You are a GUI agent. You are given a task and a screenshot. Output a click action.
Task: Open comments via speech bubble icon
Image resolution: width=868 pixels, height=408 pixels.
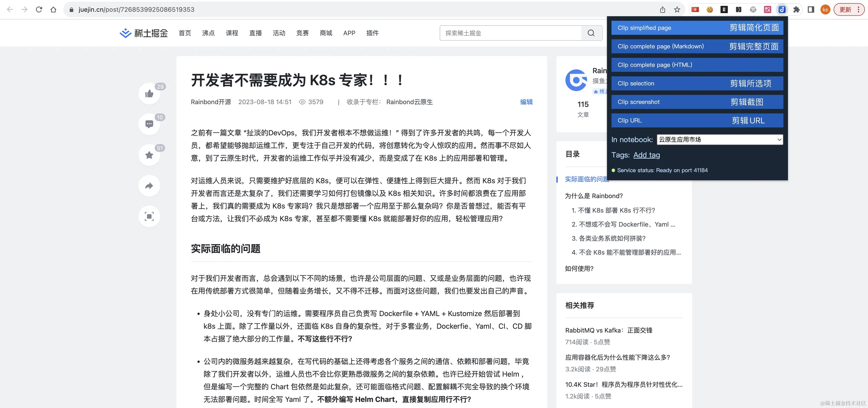[x=149, y=124]
